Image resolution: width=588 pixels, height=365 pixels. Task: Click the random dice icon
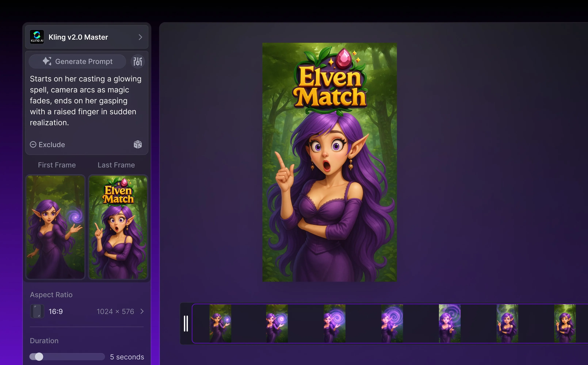[x=138, y=144]
